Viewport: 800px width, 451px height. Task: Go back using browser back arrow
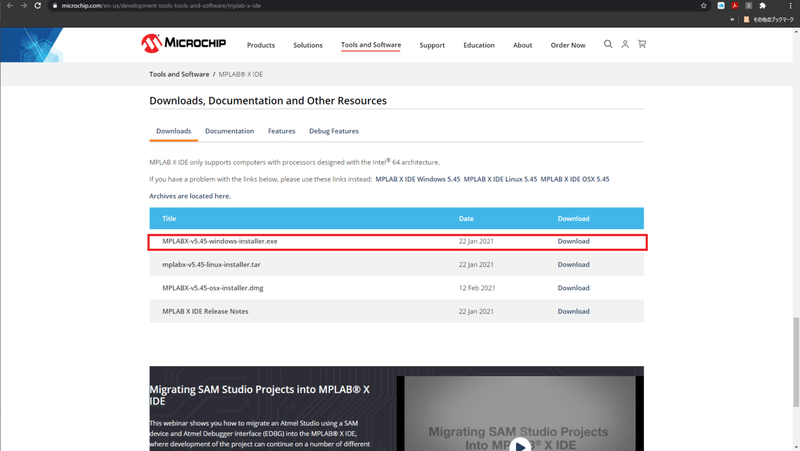pos(10,6)
